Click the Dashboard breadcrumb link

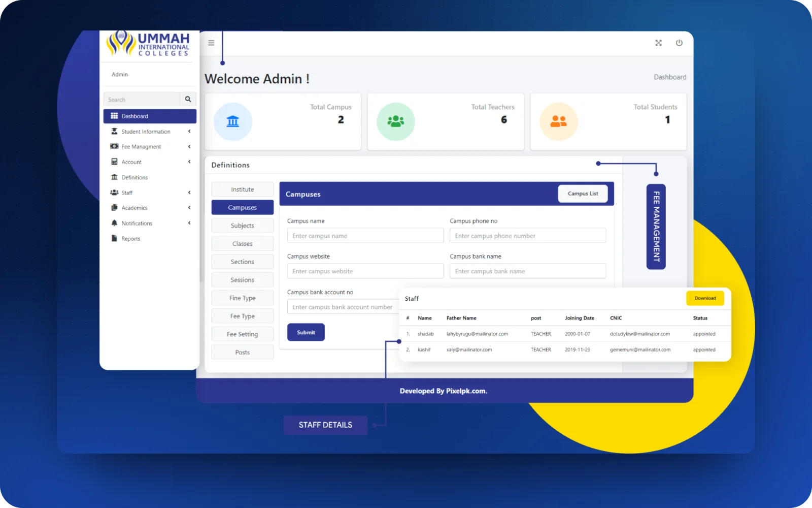point(670,77)
